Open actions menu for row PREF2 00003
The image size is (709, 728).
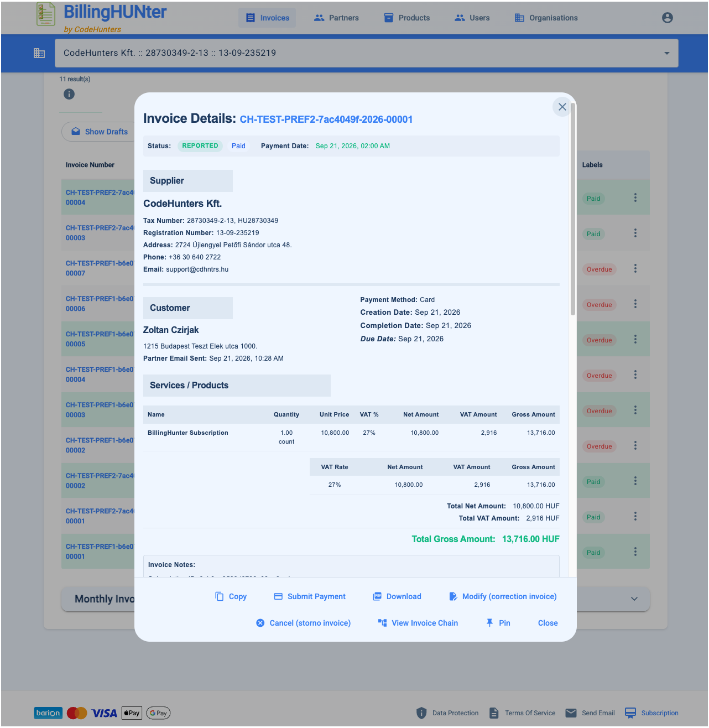(635, 233)
